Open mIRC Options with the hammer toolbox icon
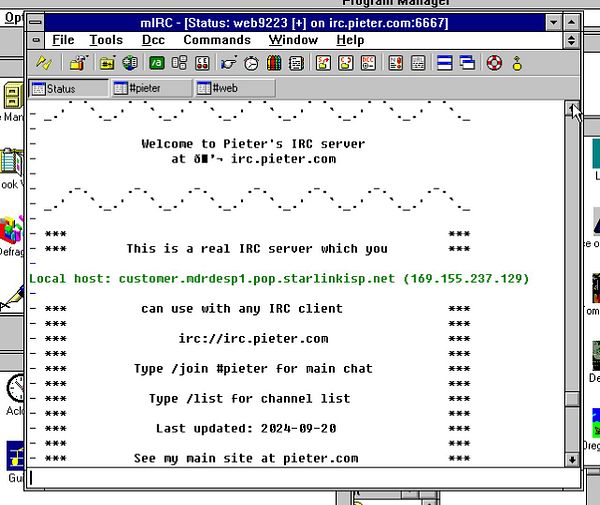The width and height of the screenshot is (600, 505). (x=78, y=63)
